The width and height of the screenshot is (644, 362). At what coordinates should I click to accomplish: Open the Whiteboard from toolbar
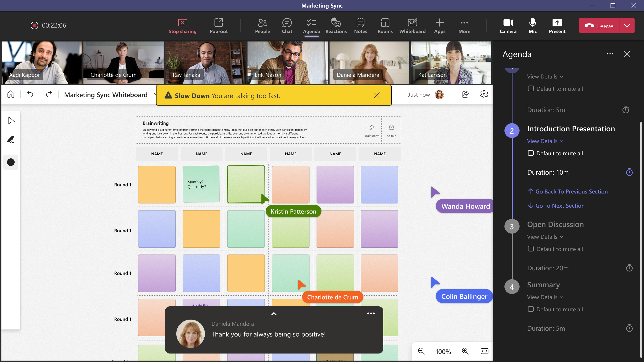412,26
